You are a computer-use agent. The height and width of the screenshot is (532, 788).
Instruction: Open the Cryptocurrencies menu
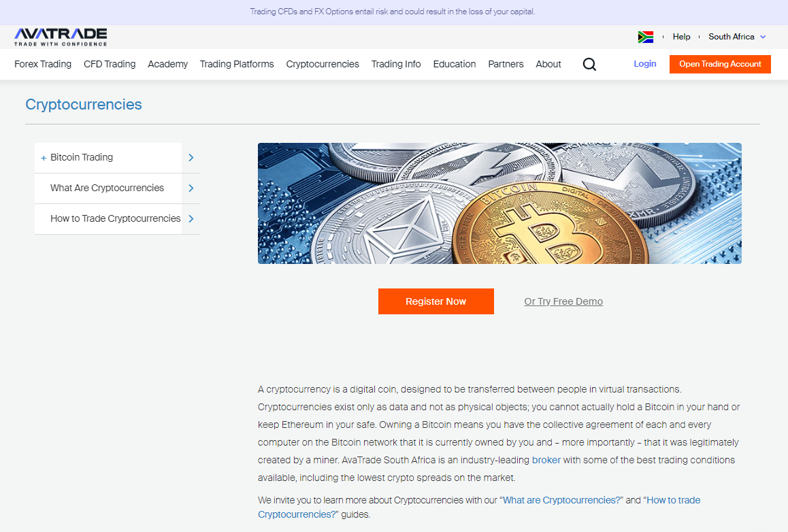(x=323, y=64)
